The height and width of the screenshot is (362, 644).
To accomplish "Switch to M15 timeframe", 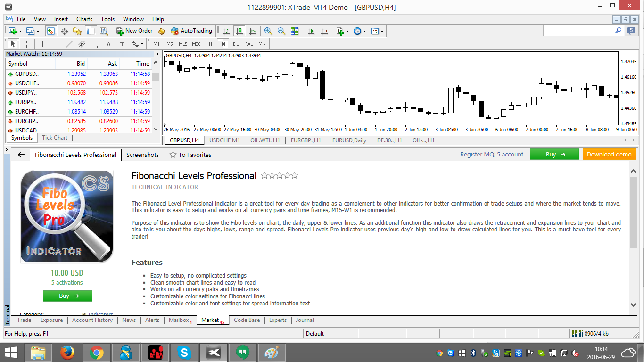I will click(183, 44).
